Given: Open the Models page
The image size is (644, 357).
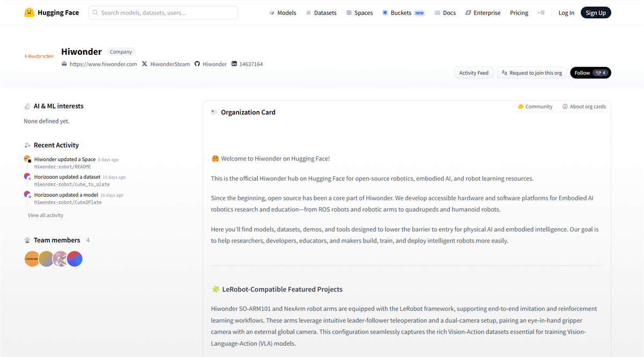Looking at the screenshot, I should click(x=283, y=12).
